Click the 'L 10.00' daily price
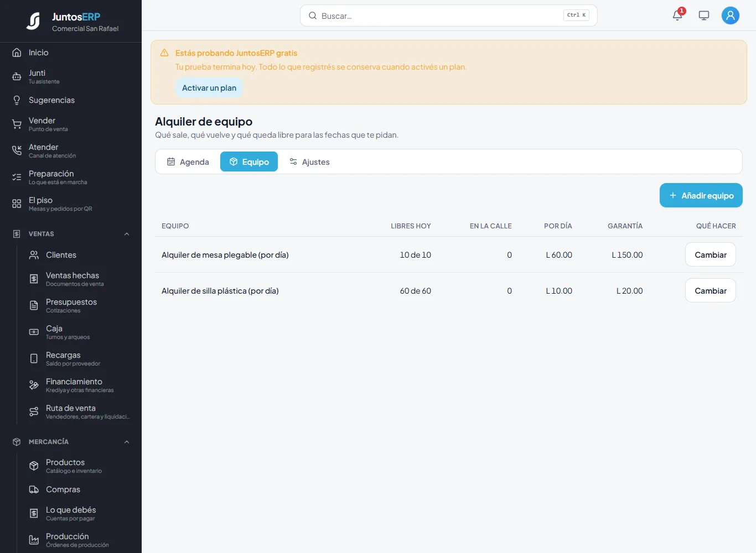The width and height of the screenshot is (756, 553). [559, 291]
